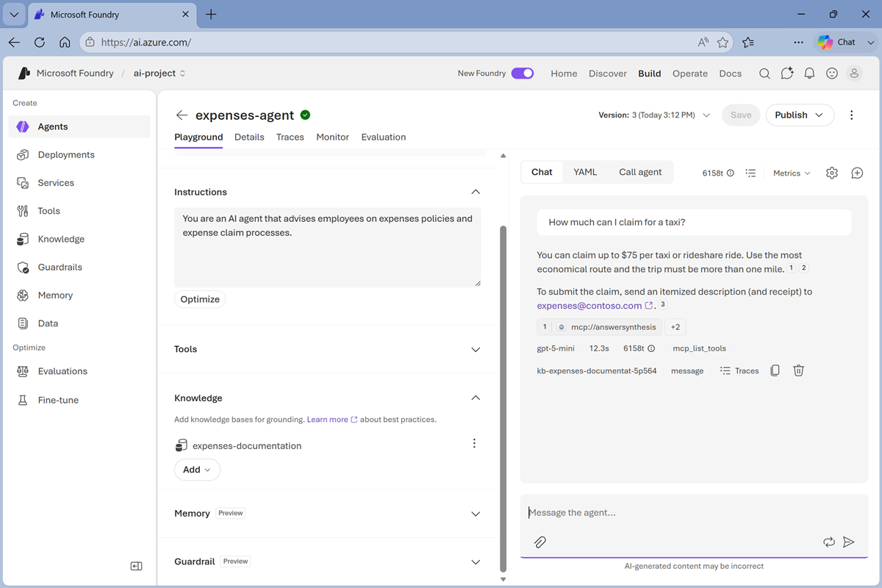Attach a file with the paperclip
Viewport: 882px width, 588px height.
point(539,542)
